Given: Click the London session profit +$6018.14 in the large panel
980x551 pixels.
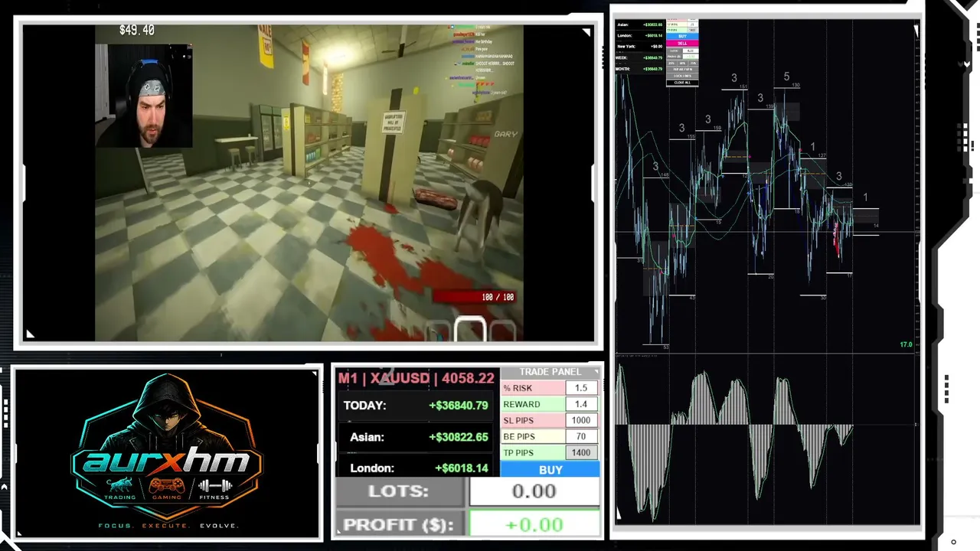Looking at the screenshot, I should pyautogui.click(x=461, y=468).
